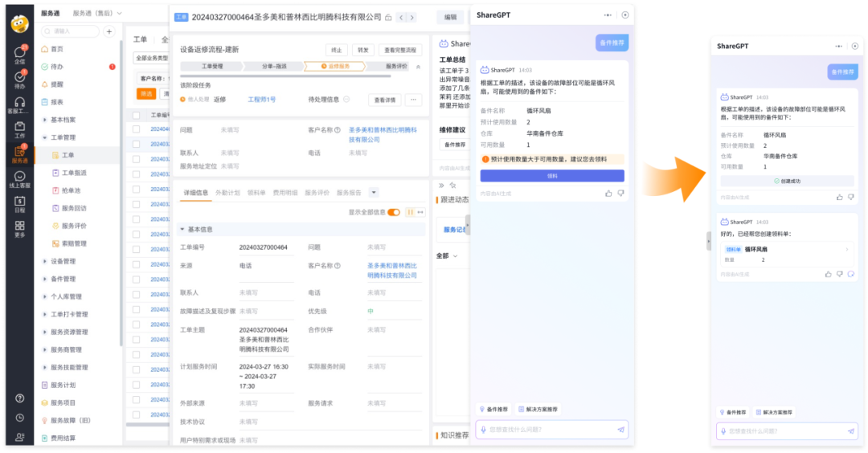Open 日程 calendar in the dark sidebar
Screen dimensions: 868x453
[19, 204]
